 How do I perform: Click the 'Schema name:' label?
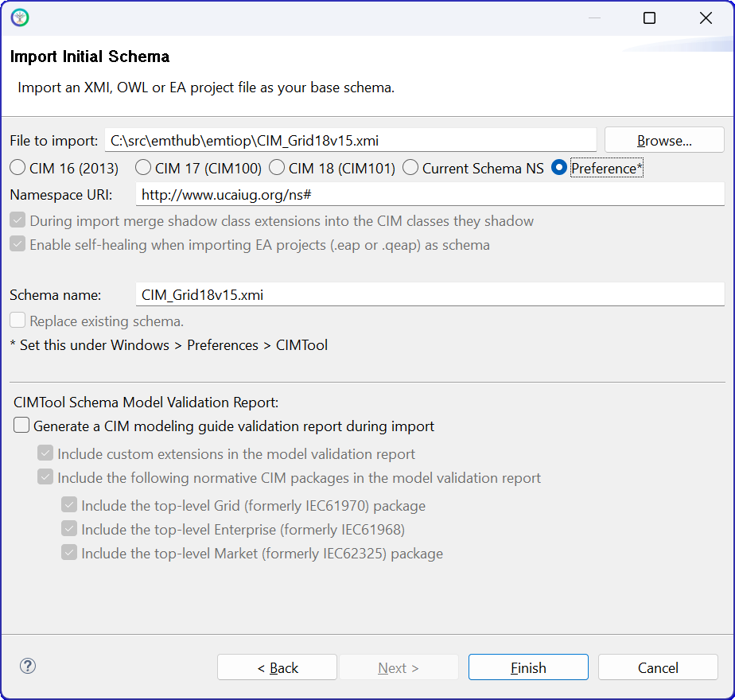[x=56, y=295]
